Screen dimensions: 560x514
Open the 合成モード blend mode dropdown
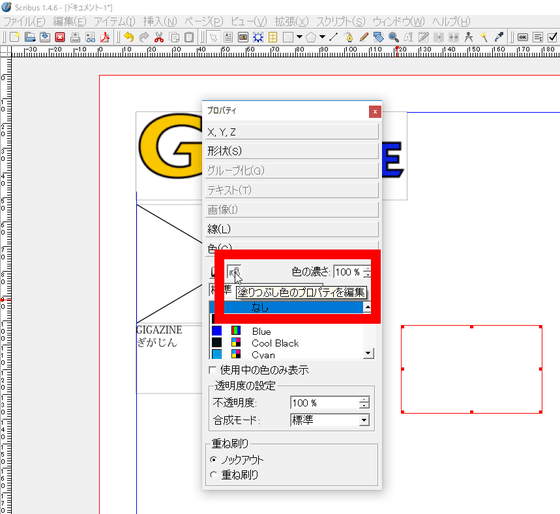click(x=329, y=420)
